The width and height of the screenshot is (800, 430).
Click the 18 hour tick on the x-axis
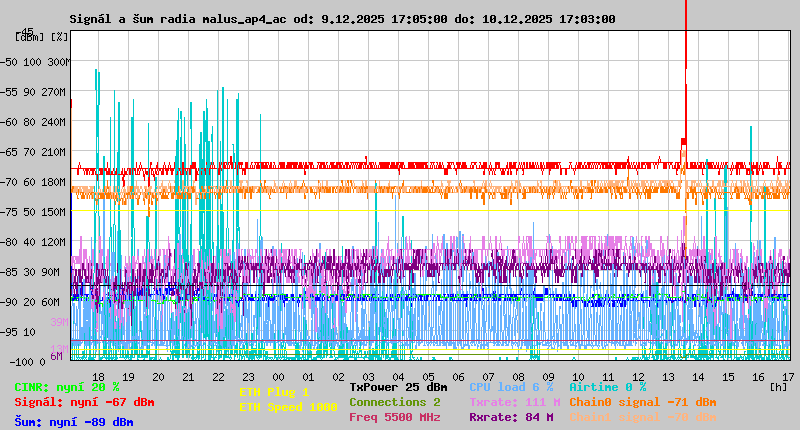pyautogui.click(x=127, y=376)
